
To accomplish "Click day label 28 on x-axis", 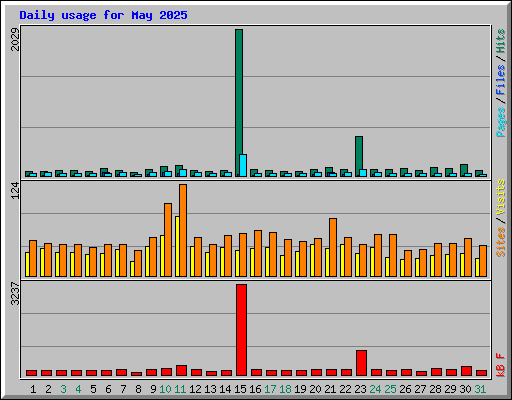I will tap(435, 389).
